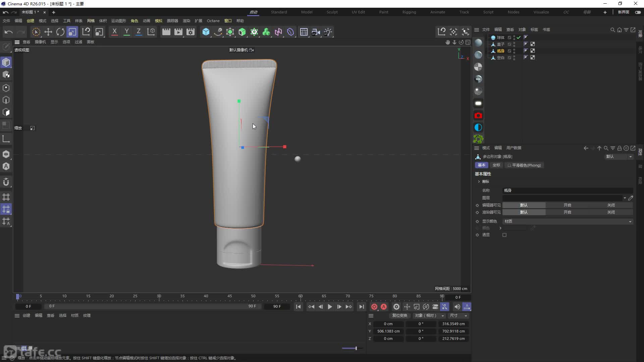Screen dimensions: 644x362
Task: Toggle Z axis lock
Action: [139, 32]
